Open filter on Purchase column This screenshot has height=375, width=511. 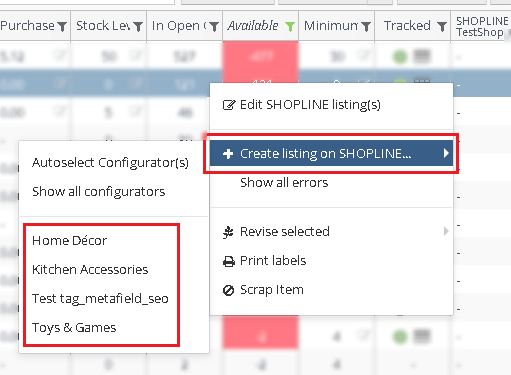(62, 26)
